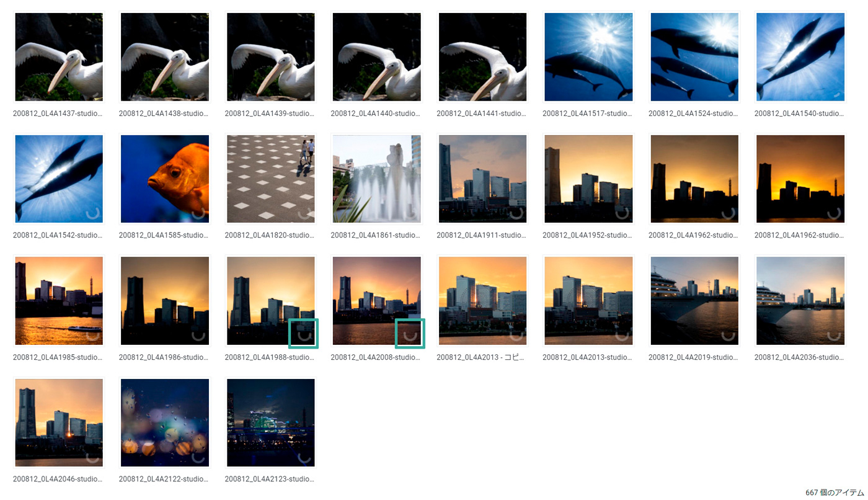
Task: Click file name 200812_0L4A1986-studio...
Action: pyautogui.click(x=164, y=357)
